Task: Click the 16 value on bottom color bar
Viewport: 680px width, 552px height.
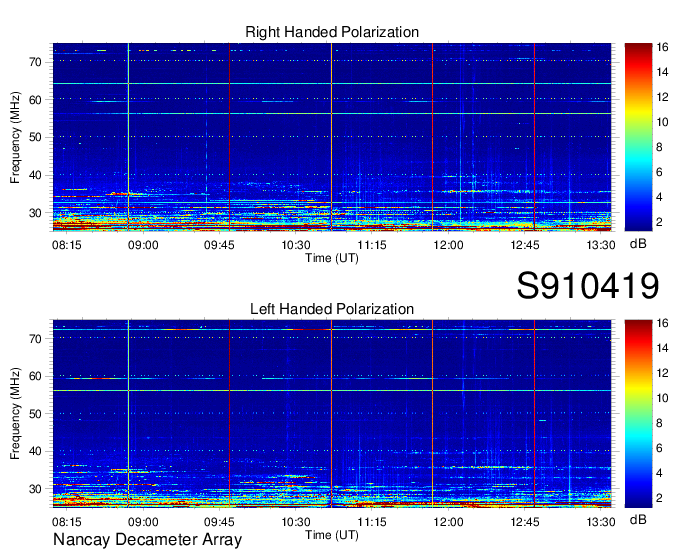Action: (662, 323)
